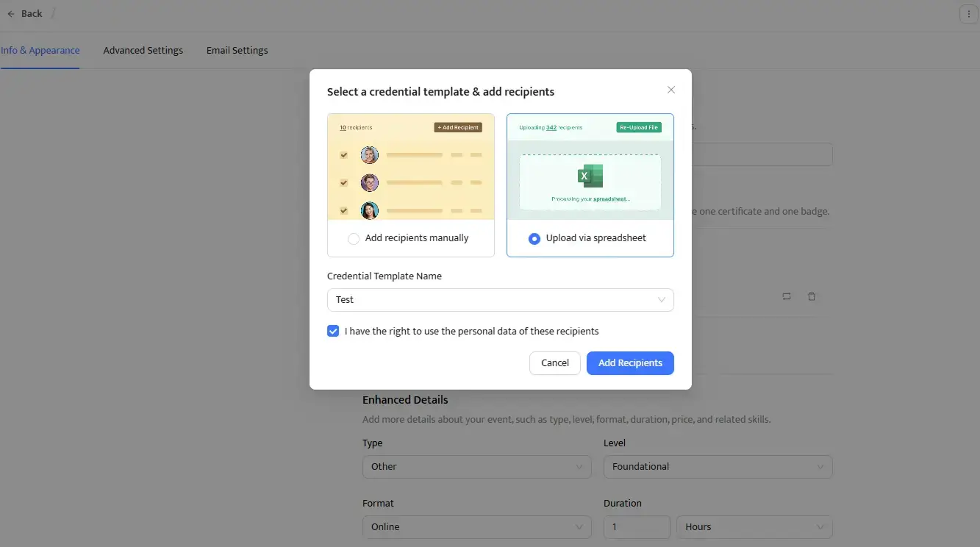Click the replace template icon
This screenshot has height=547, width=980.
(x=786, y=296)
